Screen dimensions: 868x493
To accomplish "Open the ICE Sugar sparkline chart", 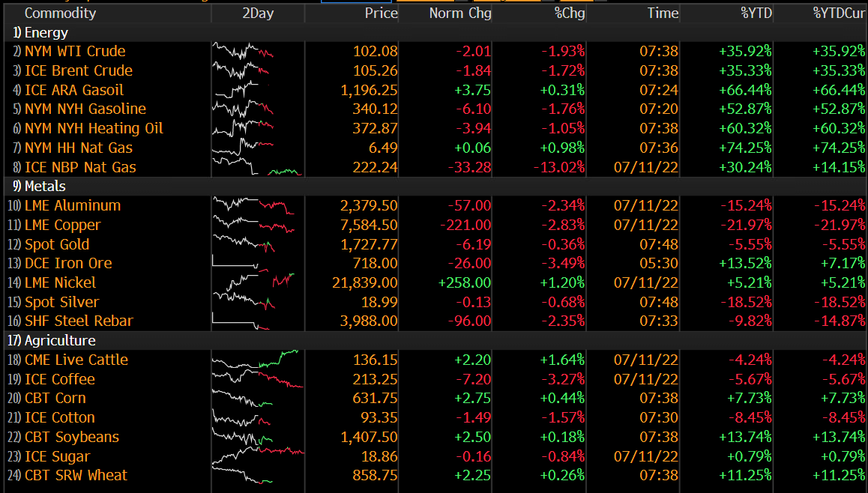I will [258, 456].
